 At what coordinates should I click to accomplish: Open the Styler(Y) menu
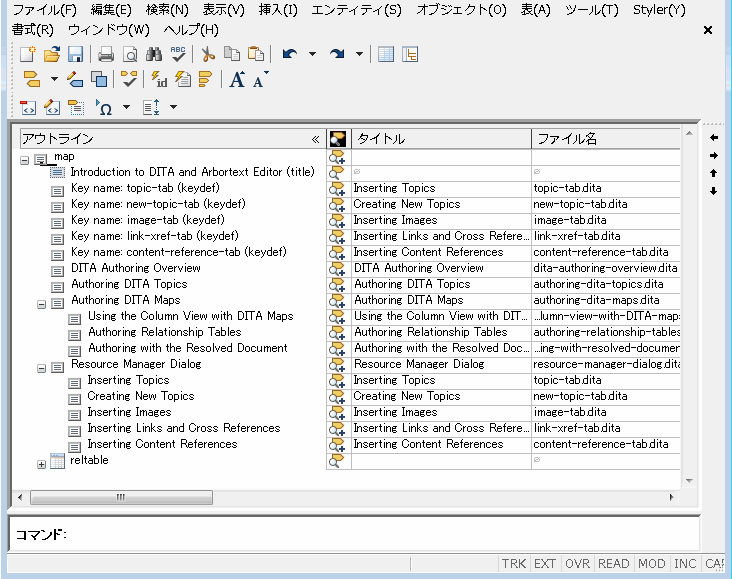pyautogui.click(x=659, y=10)
